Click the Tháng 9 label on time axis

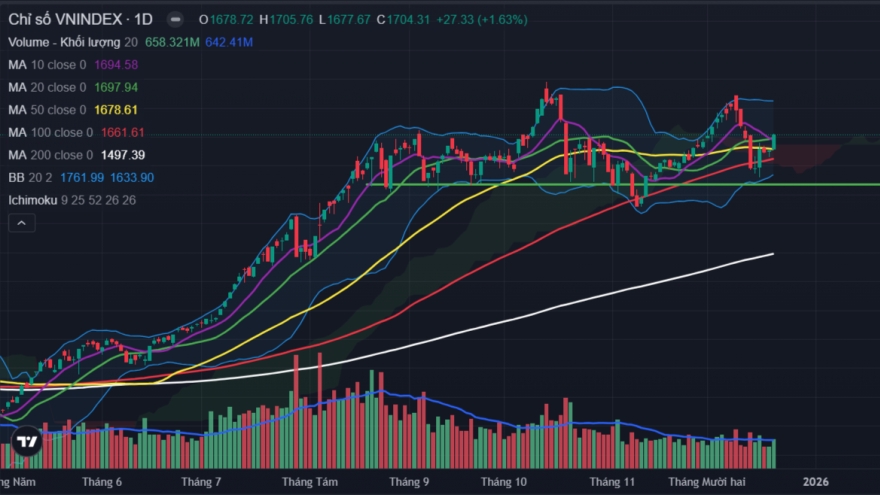click(409, 481)
